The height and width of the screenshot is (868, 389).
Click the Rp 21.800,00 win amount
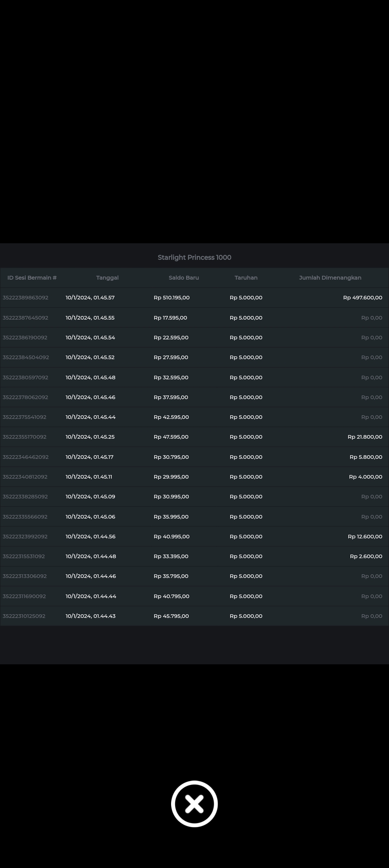pos(365,437)
